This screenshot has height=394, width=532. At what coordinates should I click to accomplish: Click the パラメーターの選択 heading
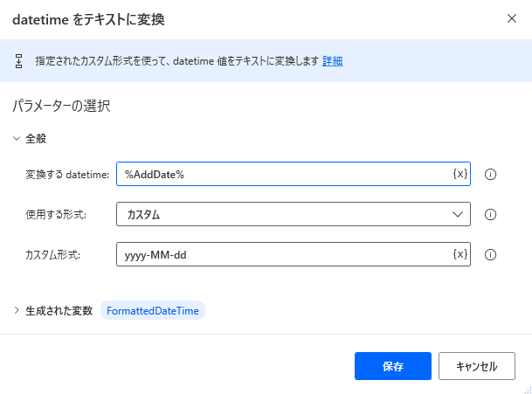click(60, 107)
